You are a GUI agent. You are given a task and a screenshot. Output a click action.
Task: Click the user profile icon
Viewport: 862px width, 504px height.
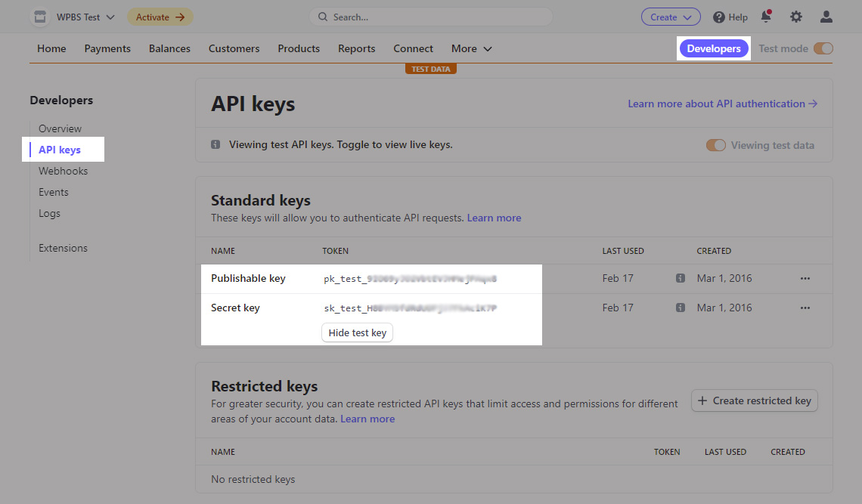[x=826, y=17]
